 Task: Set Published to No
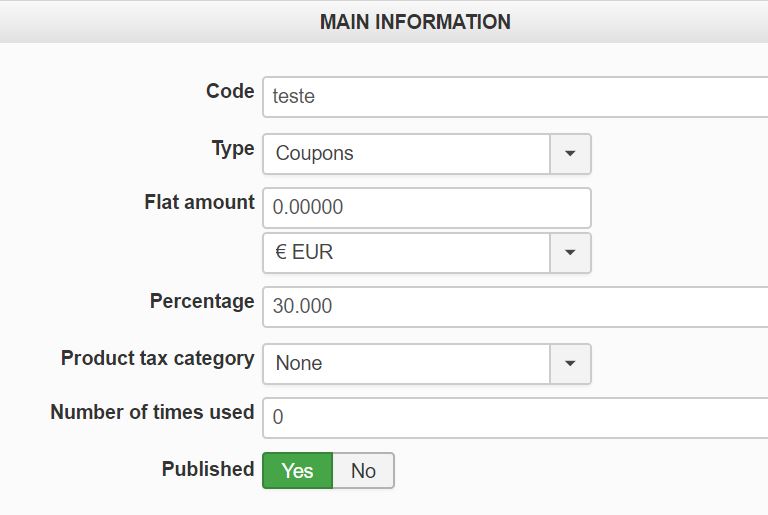tap(363, 471)
